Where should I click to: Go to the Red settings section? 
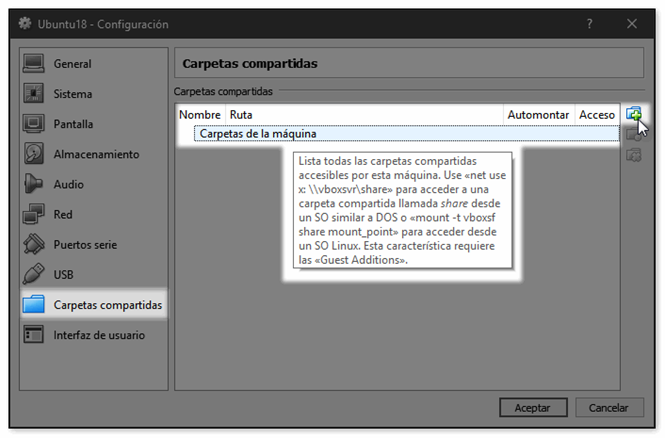click(x=94, y=214)
